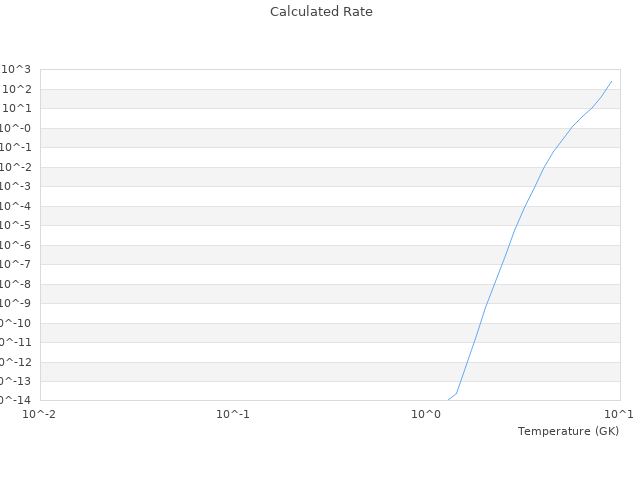Select the 10^-1 x-axis tick label
The height and width of the screenshot is (480, 640).
(233, 413)
